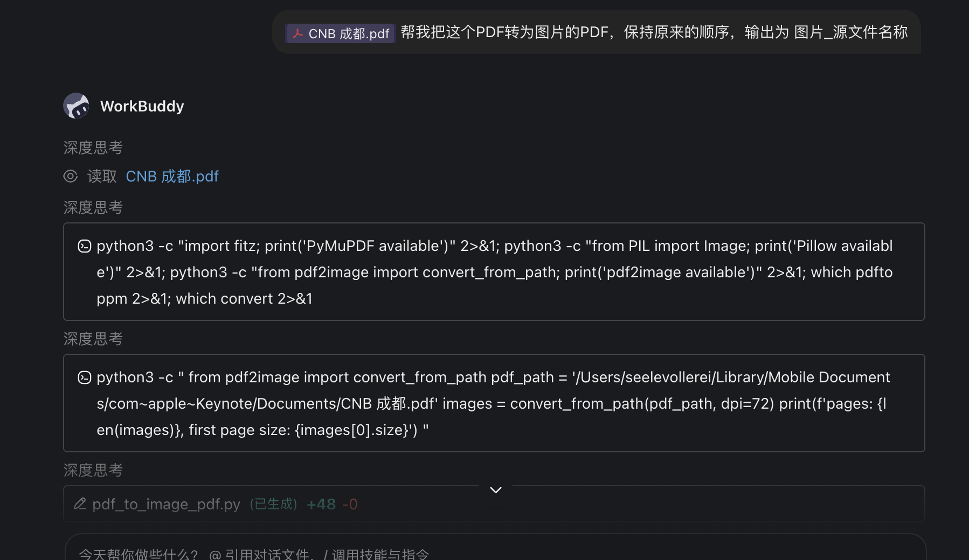Click the eye icon beside 读取
This screenshot has width=969, height=560.
point(71,176)
